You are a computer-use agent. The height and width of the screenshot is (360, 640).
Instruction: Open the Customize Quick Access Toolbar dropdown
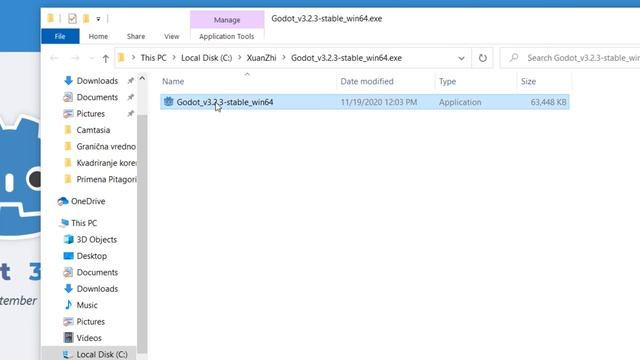click(x=98, y=19)
